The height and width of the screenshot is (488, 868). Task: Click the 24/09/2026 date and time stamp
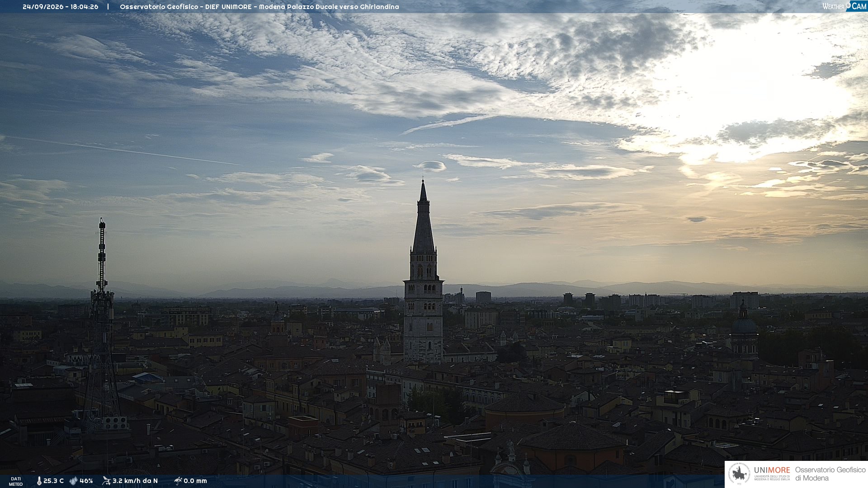[61, 7]
